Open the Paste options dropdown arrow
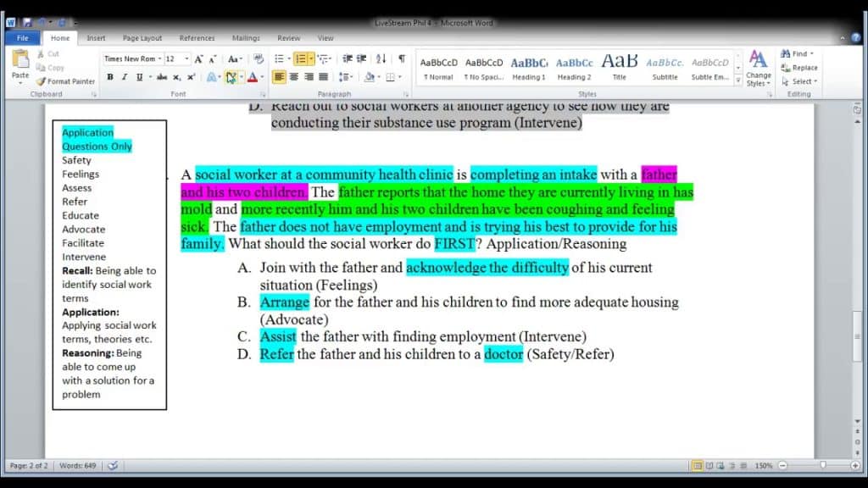 pos(20,82)
